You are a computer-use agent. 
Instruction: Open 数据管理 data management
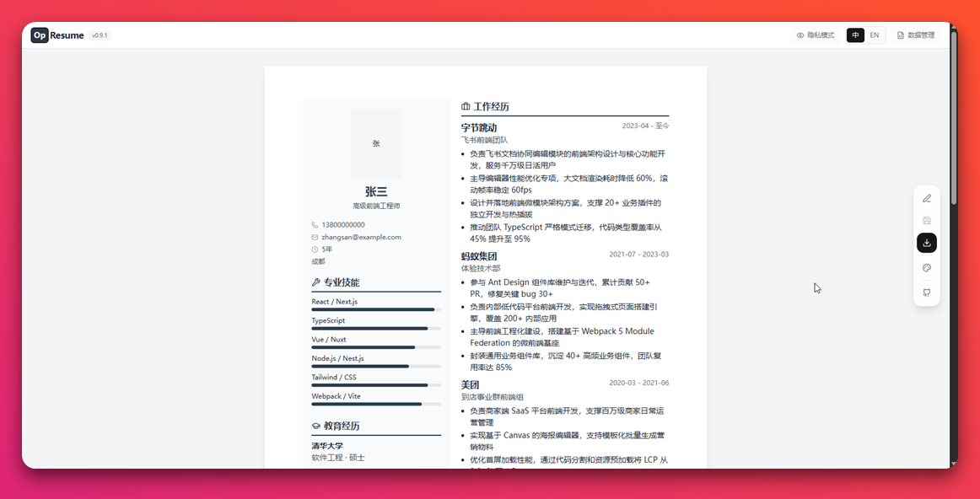coord(916,35)
